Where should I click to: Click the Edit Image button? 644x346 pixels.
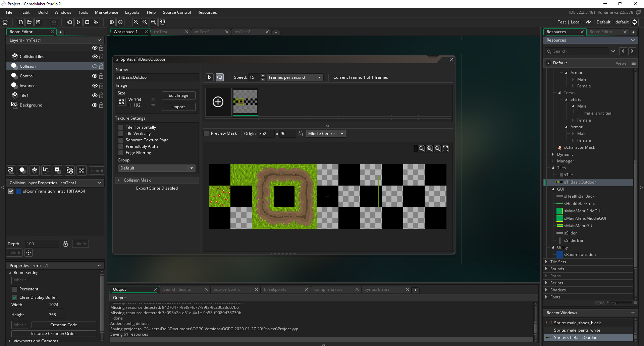coord(178,95)
